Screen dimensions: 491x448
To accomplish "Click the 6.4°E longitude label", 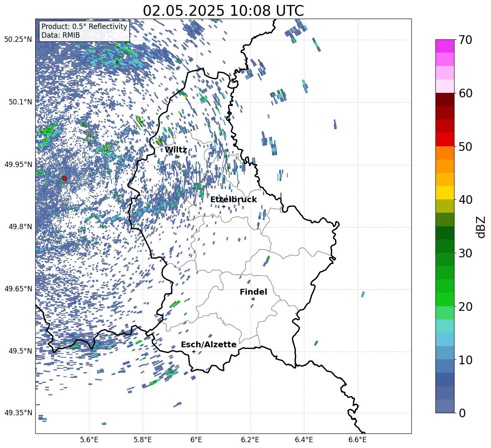I will pos(304,440).
